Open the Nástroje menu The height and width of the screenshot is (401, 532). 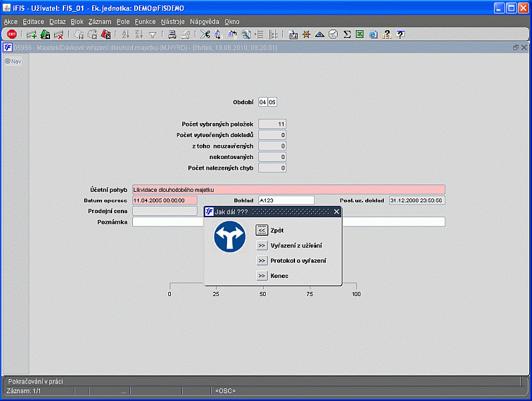(173, 22)
